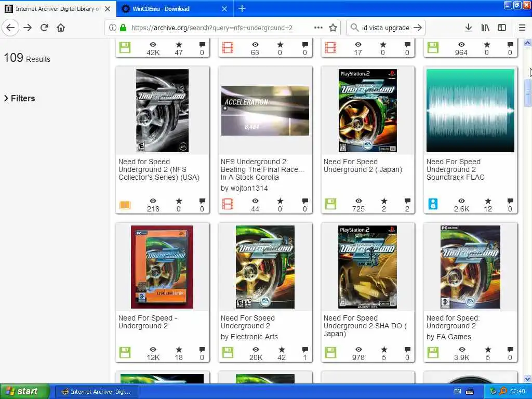Select Internet Archive taskbar window button
This screenshot has width=532, height=399.
96,392
